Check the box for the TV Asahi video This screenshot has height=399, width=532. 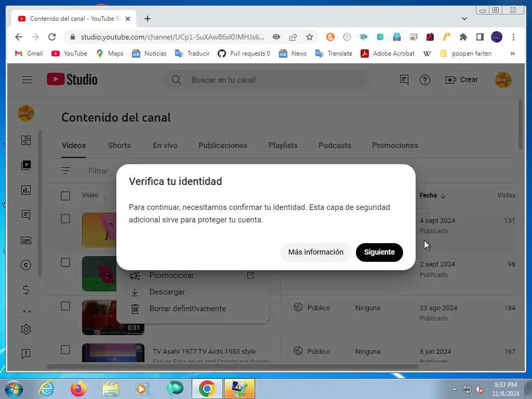[65, 350]
